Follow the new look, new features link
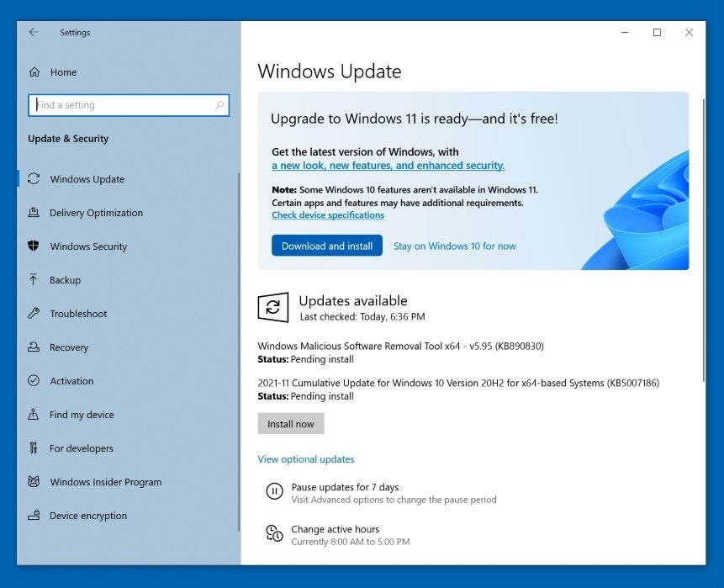 (x=388, y=166)
